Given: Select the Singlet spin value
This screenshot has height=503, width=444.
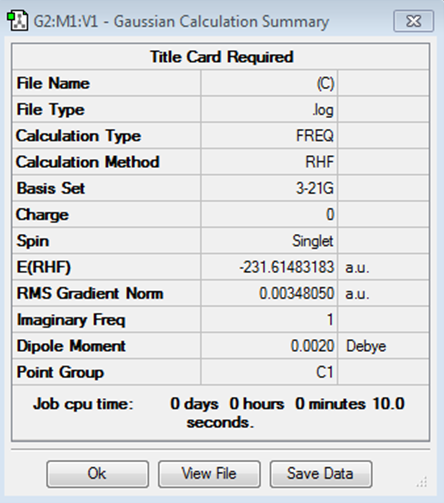Looking at the screenshot, I should [x=313, y=241].
